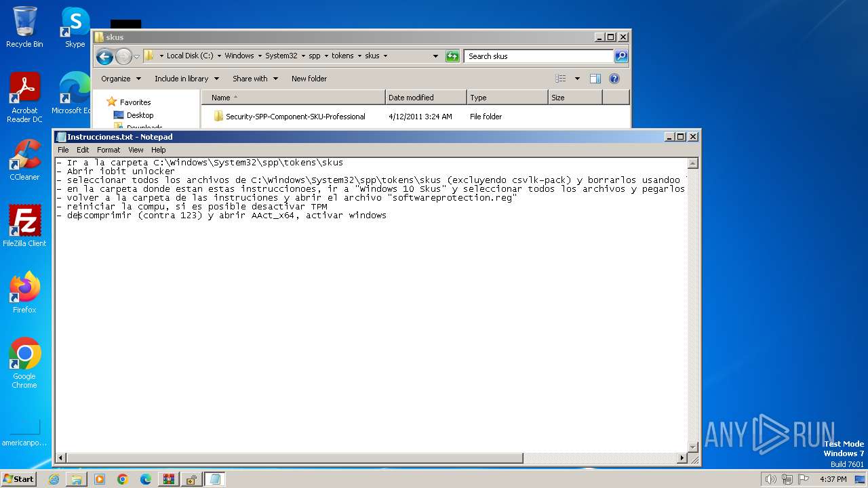Select Desktop in the navigation pane
The image size is (868, 488).
point(140,115)
